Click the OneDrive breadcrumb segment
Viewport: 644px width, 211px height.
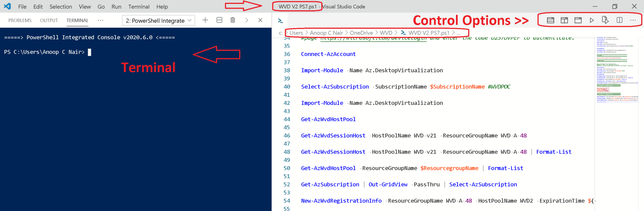pyautogui.click(x=361, y=33)
